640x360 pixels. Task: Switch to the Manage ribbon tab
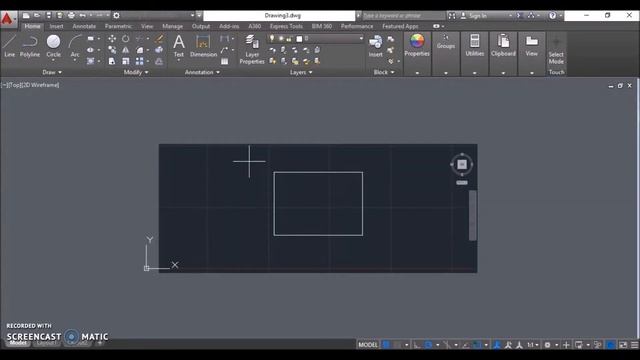tap(172, 26)
